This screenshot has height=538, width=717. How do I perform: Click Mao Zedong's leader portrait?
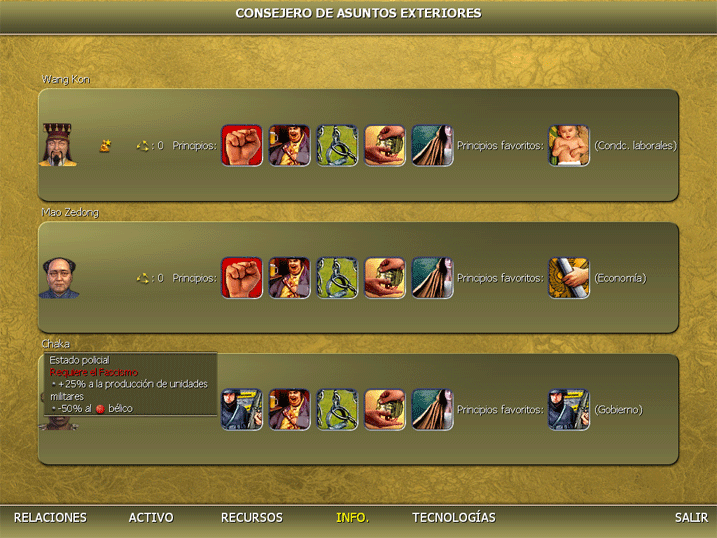click(x=59, y=278)
